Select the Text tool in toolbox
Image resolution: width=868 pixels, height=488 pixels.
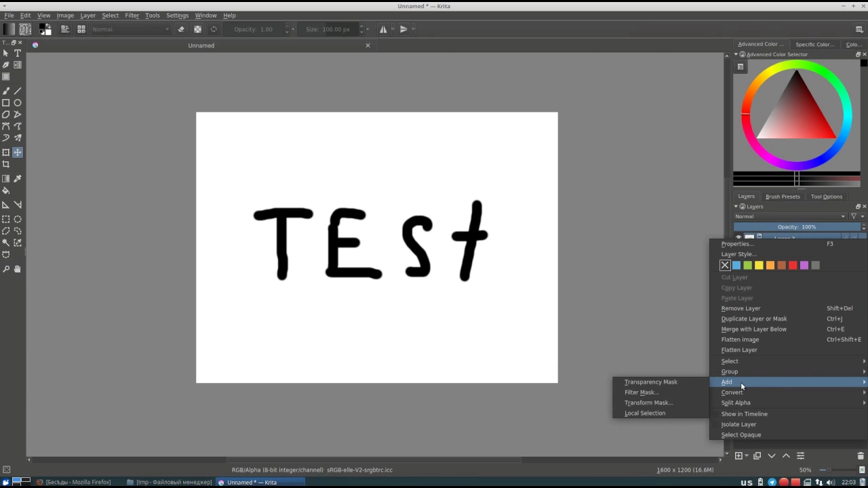coord(18,53)
